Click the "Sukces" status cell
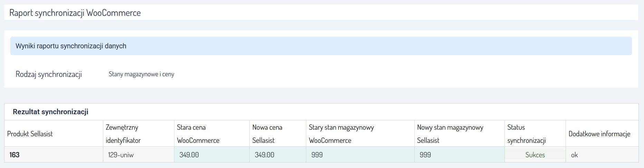Screen dimensions: 644x168 click(x=535, y=155)
